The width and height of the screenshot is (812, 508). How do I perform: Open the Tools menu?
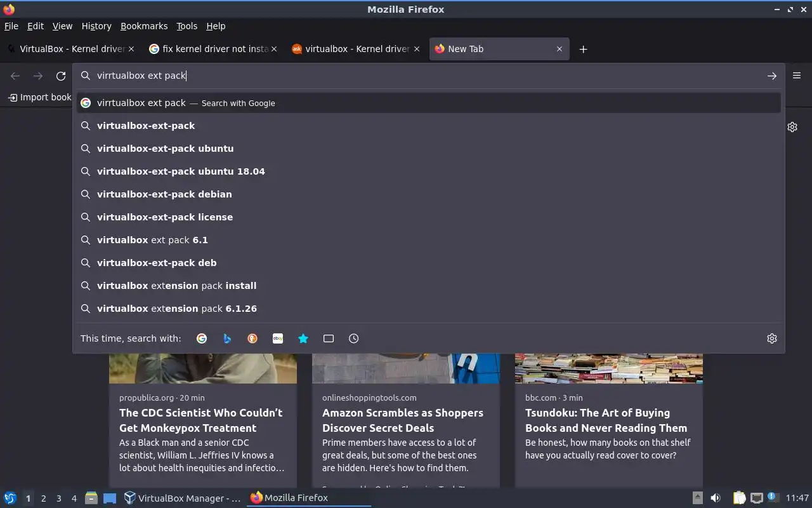point(187,26)
